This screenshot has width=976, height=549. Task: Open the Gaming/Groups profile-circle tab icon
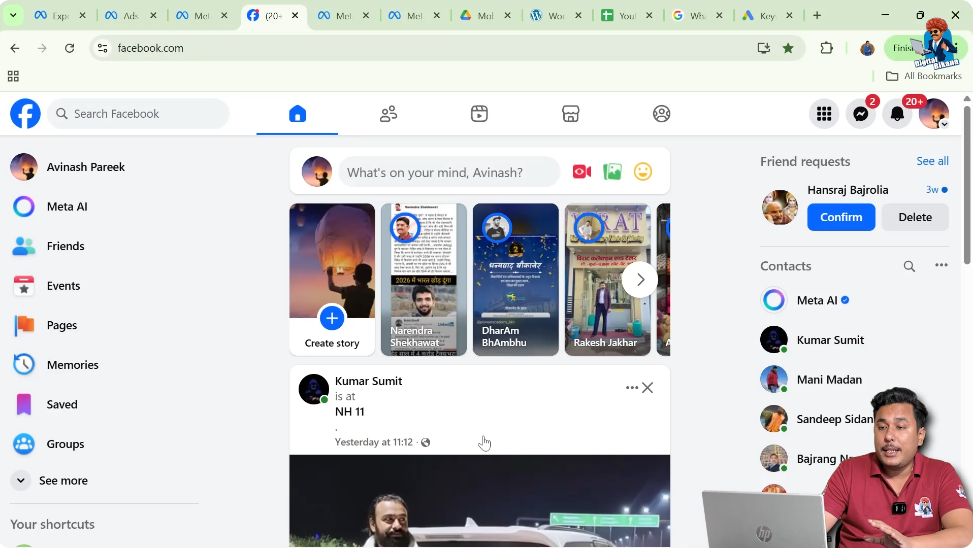pyautogui.click(x=661, y=114)
